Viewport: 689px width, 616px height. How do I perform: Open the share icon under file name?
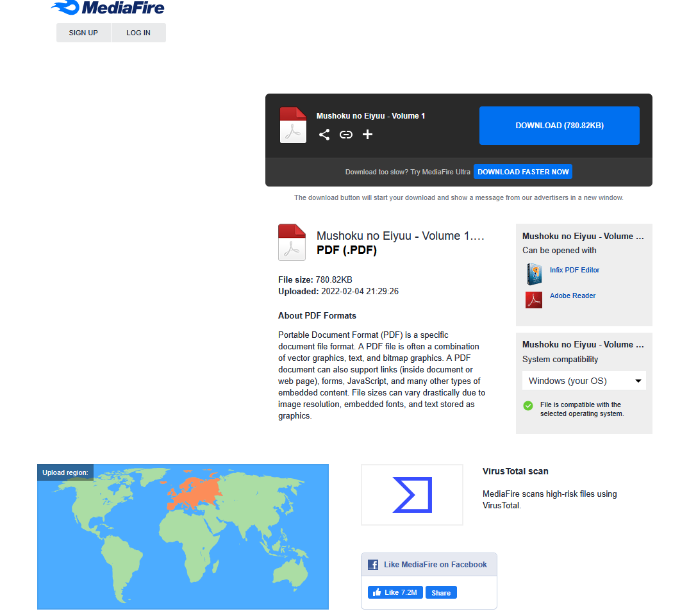coord(324,135)
